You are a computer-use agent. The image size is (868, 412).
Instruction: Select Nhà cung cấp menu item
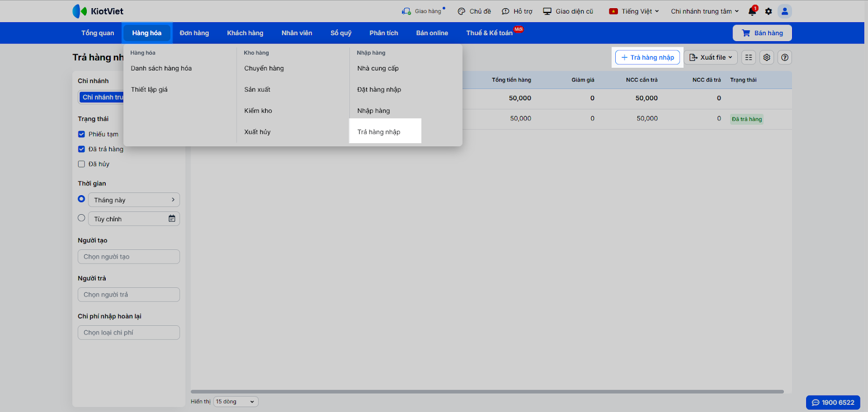click(378, 68)
